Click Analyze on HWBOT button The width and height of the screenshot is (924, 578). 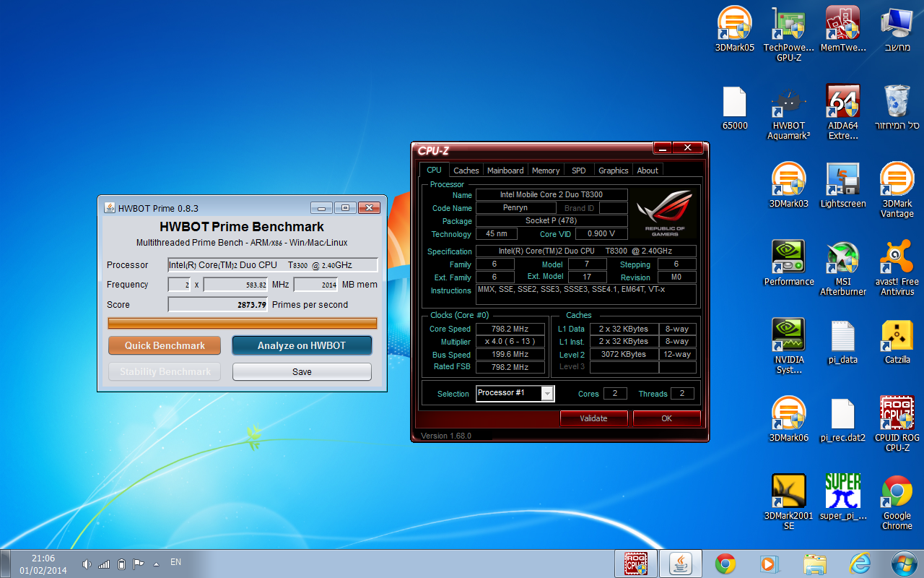(302, 345)
